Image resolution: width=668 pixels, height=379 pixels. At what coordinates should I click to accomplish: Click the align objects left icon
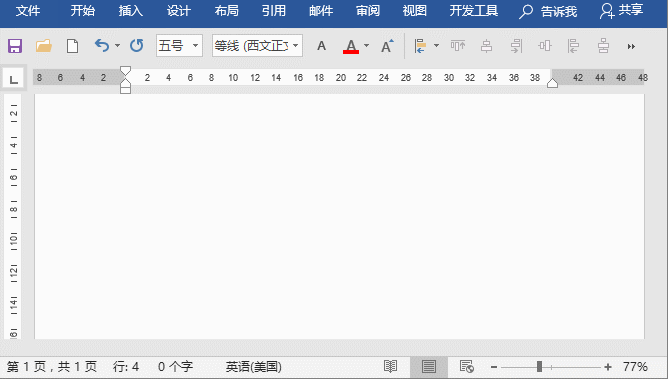point(420,46)
